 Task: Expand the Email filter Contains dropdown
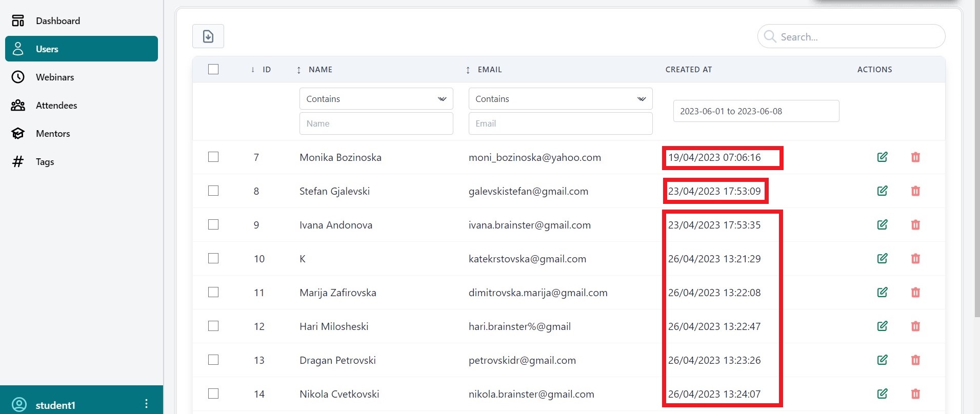click(x=560, y=99)
